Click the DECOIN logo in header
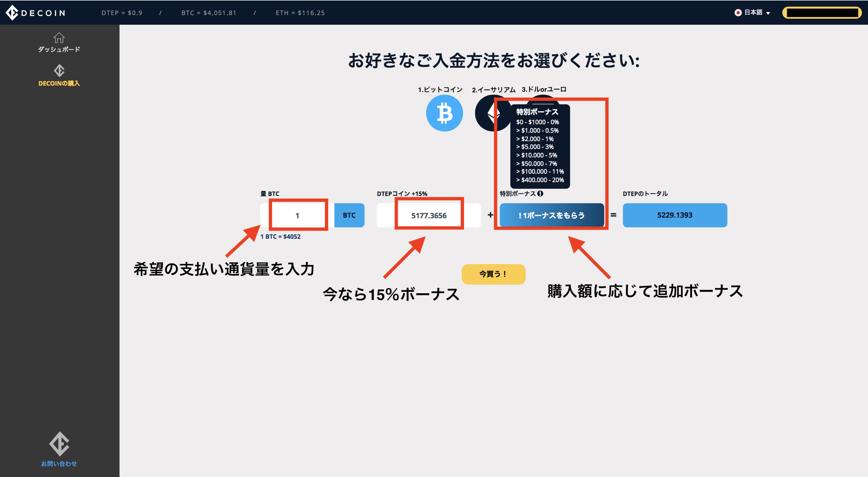 point(35,13)
